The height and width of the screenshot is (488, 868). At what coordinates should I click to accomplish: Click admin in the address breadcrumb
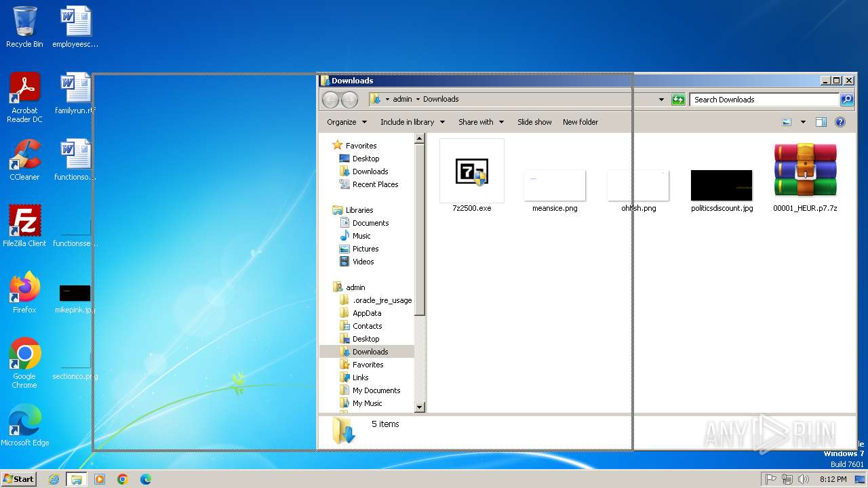tap(402, 99)
